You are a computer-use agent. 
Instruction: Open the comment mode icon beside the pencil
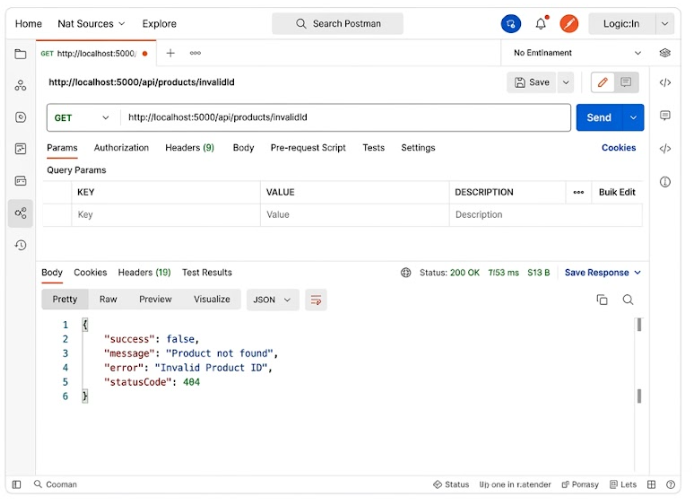626,83
